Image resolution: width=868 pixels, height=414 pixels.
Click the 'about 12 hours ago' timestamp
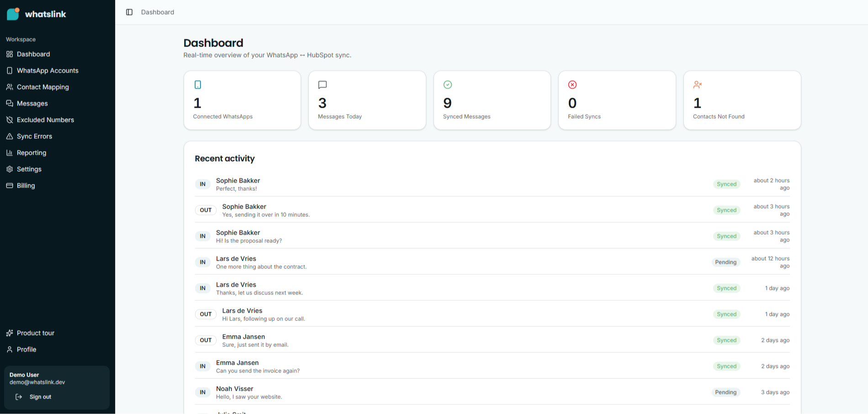[x=770, y=262]
